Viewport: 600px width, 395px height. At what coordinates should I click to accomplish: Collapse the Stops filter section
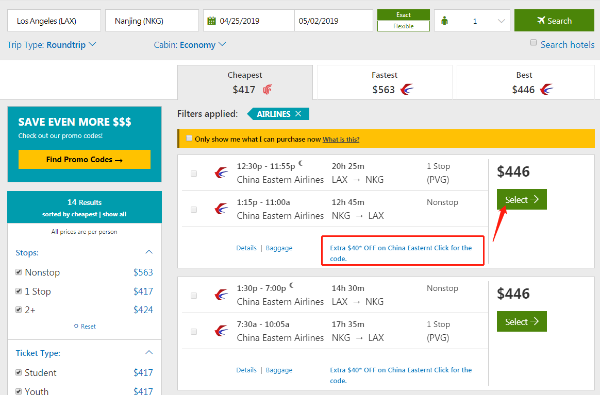[x=149, y=252]
